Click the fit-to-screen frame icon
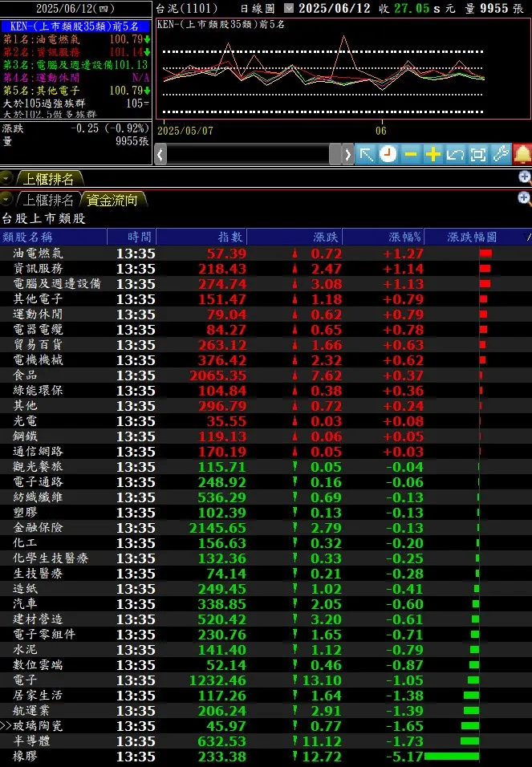This screenshot has height=767, width=532. (x=478, y=155)
